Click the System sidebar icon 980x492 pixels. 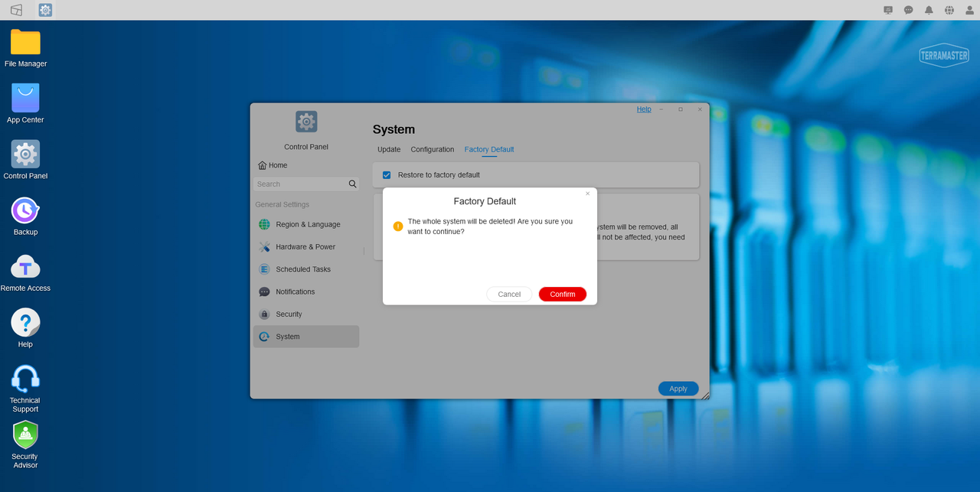(x=264, y=337)
